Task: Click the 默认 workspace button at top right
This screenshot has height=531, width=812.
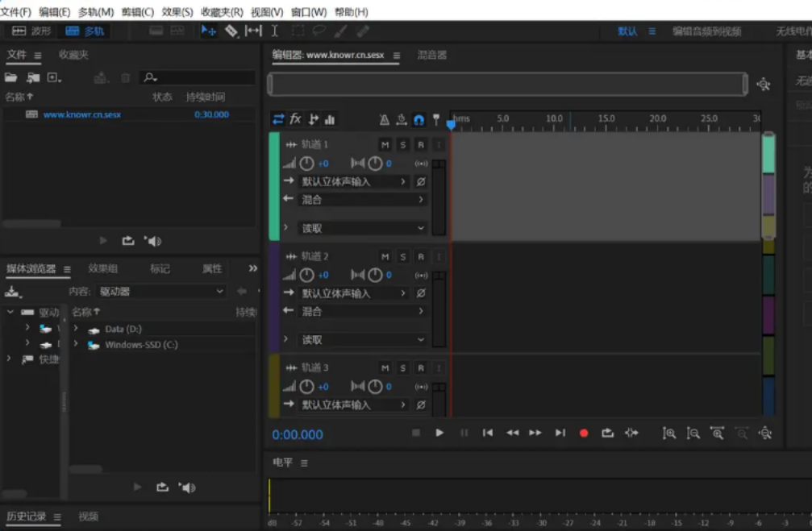Action: [x=627, y=31]
